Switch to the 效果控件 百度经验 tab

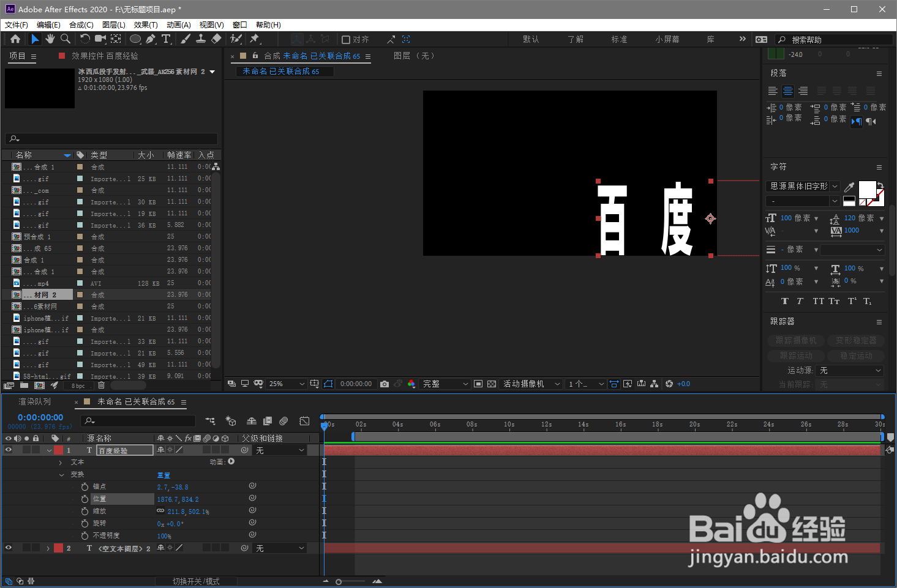click(105, 56)
